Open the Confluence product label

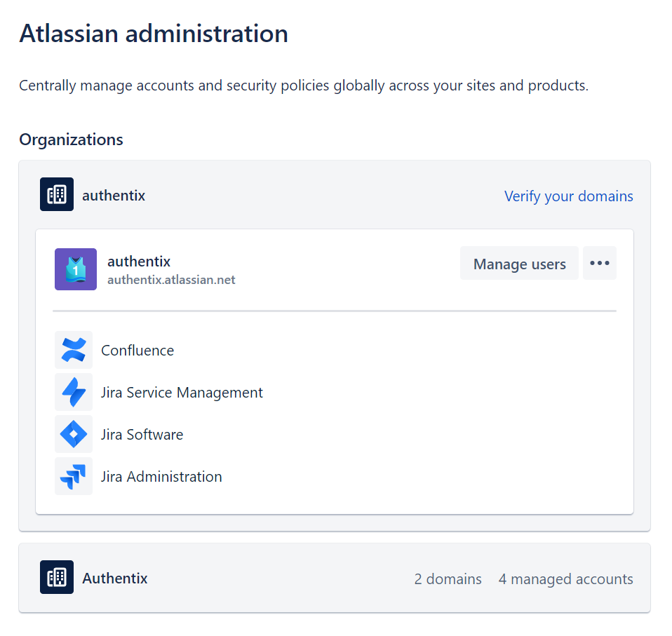[137, 351]
